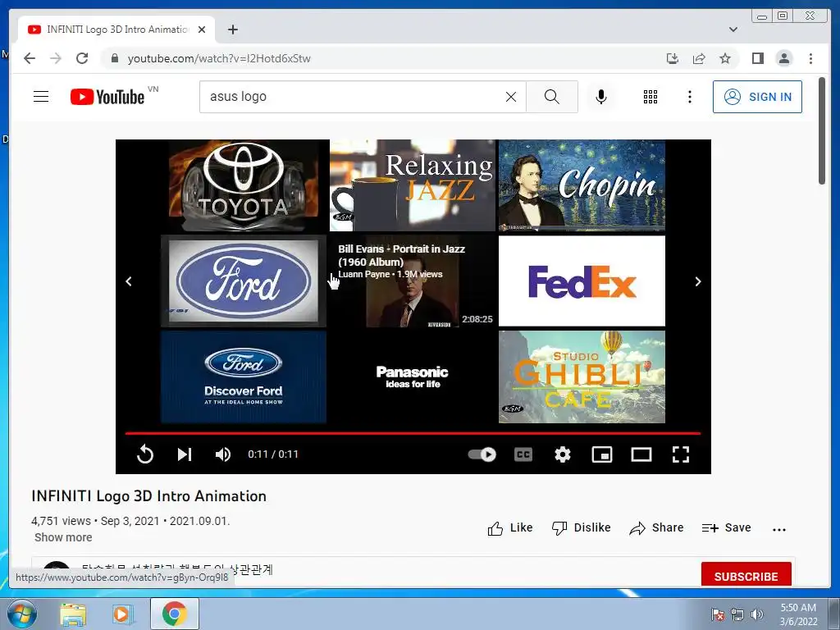Reload the page
The image size is (840, 630).
(x=82, y=58)
